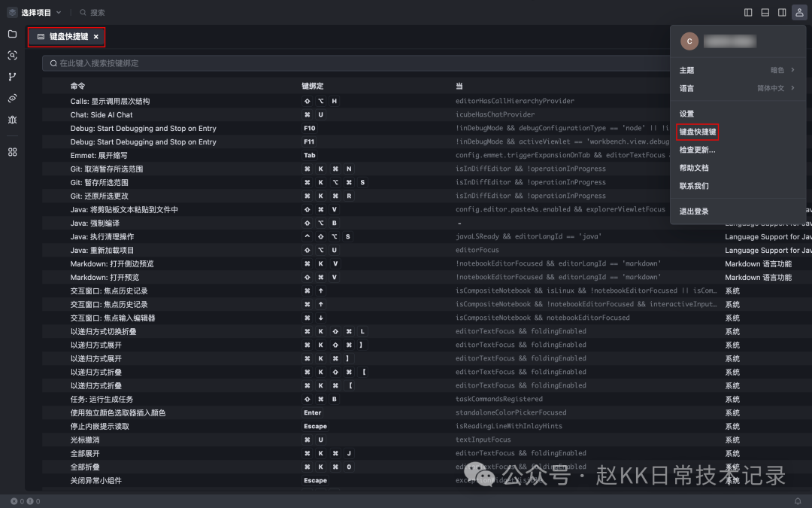Expand the 选择项目 project dropdown
The image size is (812, 508).
(x=35, y=12)
